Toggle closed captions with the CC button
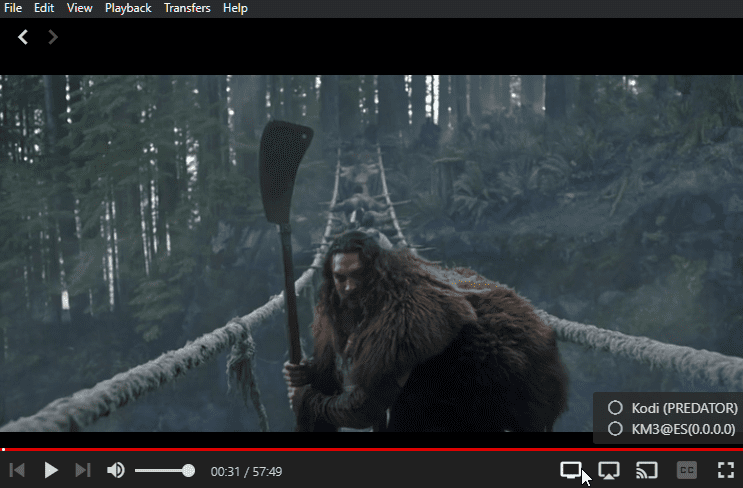743x488 pixels. (687, 470)
